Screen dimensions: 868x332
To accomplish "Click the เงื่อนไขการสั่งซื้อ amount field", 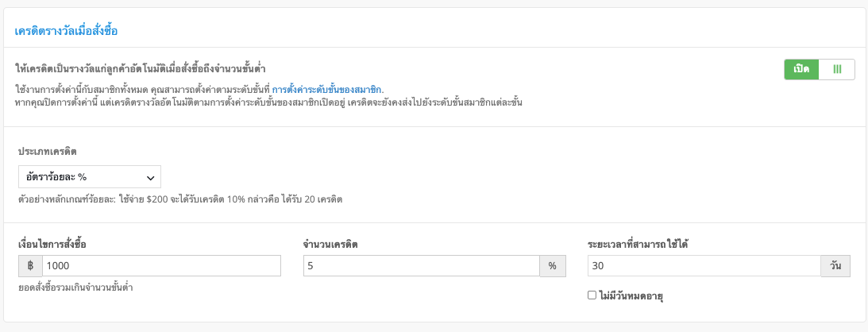I will [x=162, y=265].
